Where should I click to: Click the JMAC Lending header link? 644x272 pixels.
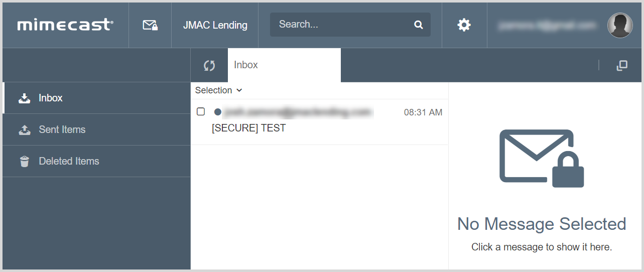[215, 25]
